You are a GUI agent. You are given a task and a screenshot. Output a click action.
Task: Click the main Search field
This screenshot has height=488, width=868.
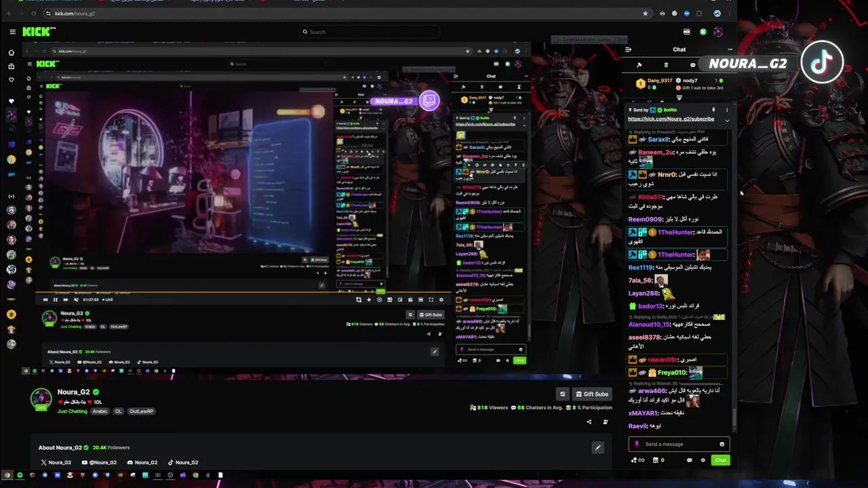coord(370,32)
